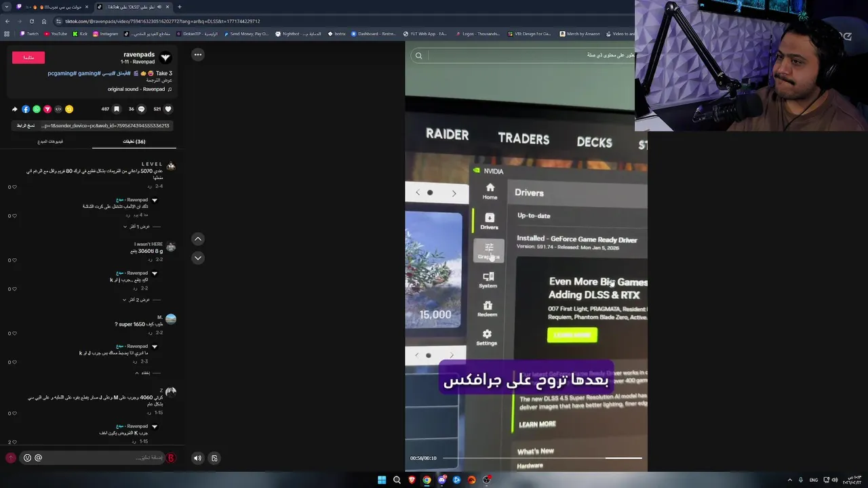Like Ravenpad's first reply under LEVEL comment
This screenshot has width=868, height=488.
point(14,216)
